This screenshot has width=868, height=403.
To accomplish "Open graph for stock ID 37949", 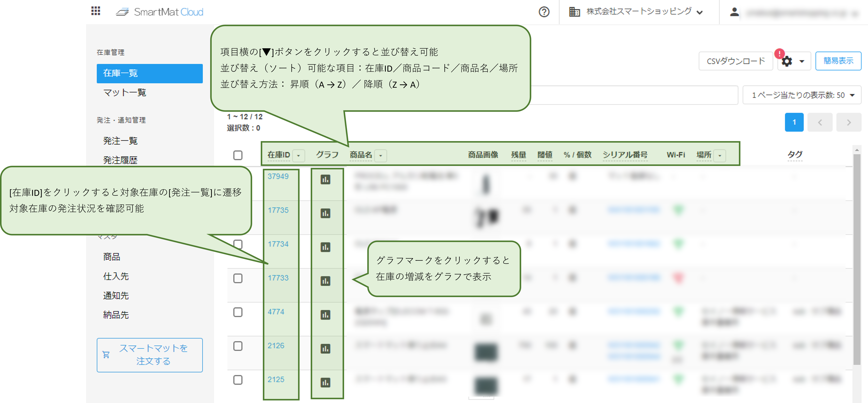I will 325,180.
